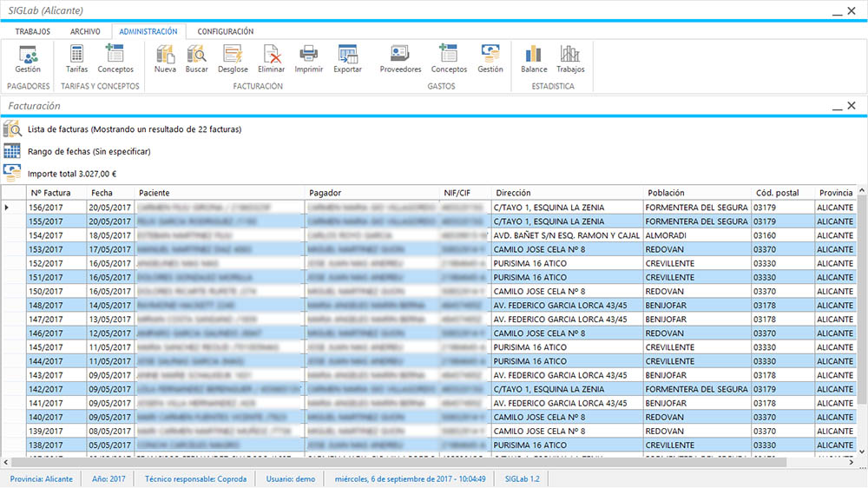The width and height of the screenshot is (868, 488).
Task: Sort by Fecha column header
Action: [x=111, y=193]
